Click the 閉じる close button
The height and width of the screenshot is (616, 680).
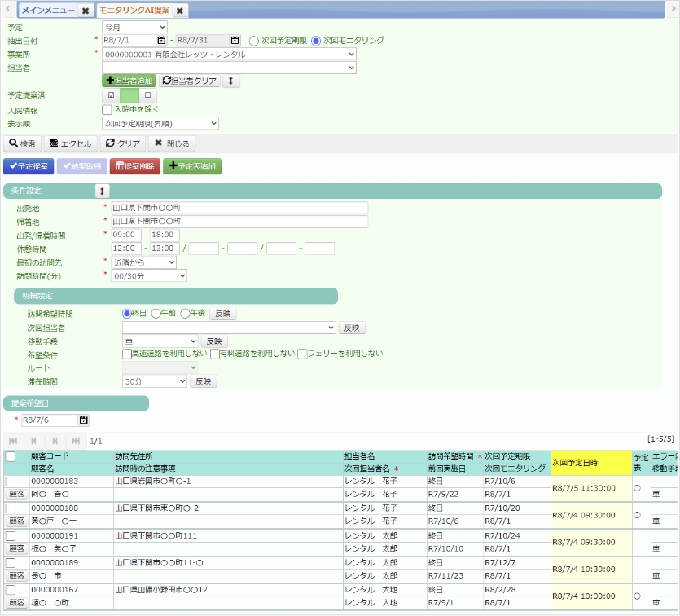pyautogui.click(x=172, y=143)
